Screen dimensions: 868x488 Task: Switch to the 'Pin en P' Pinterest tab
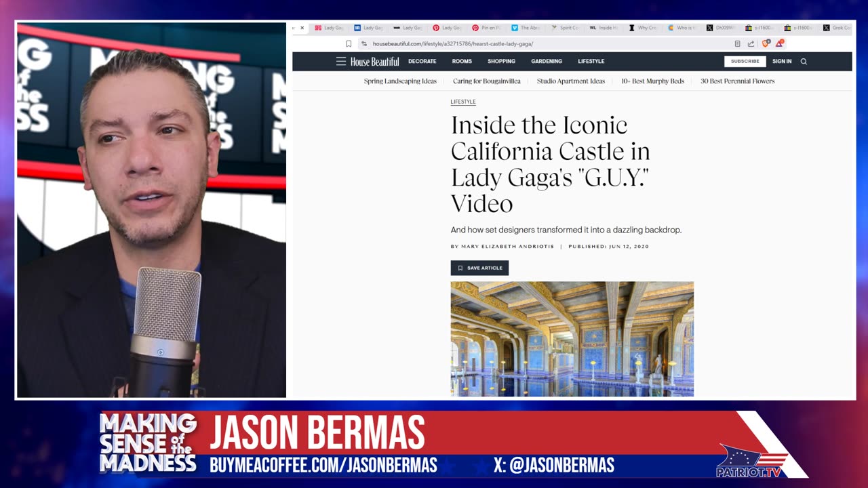(x=486, y=28)
